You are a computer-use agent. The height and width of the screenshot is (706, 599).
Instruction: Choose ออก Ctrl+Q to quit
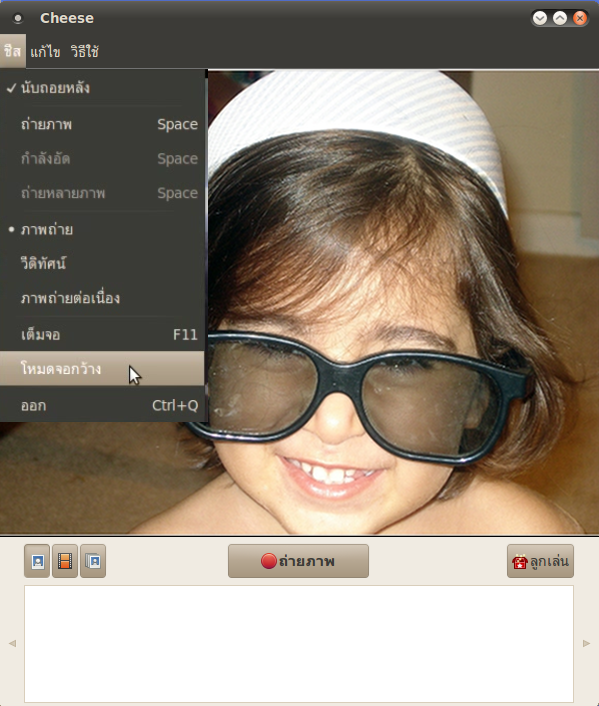[x=102, y=405]
